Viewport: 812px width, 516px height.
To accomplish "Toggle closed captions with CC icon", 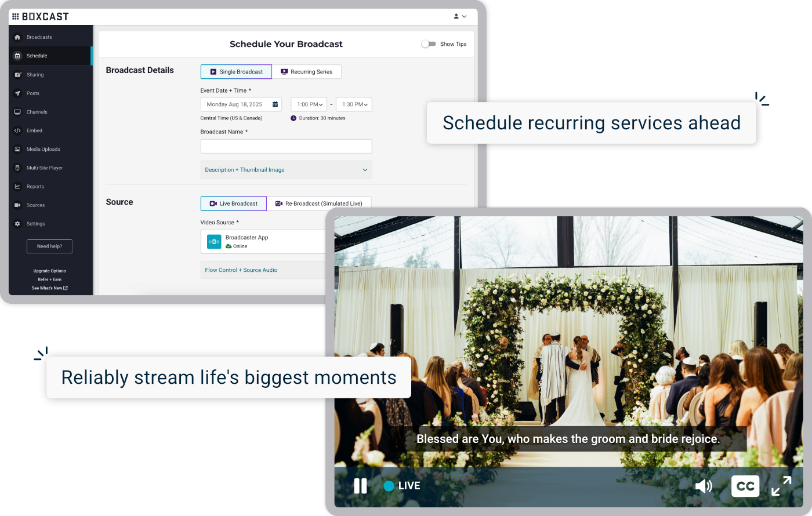I will [745, 486].
